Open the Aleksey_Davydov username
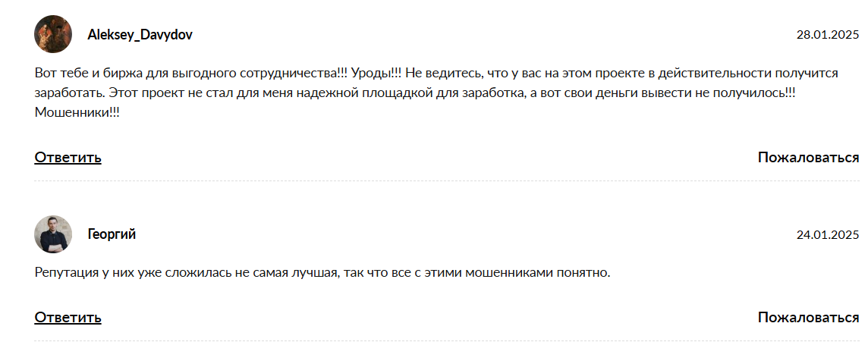 click(140, 34)
